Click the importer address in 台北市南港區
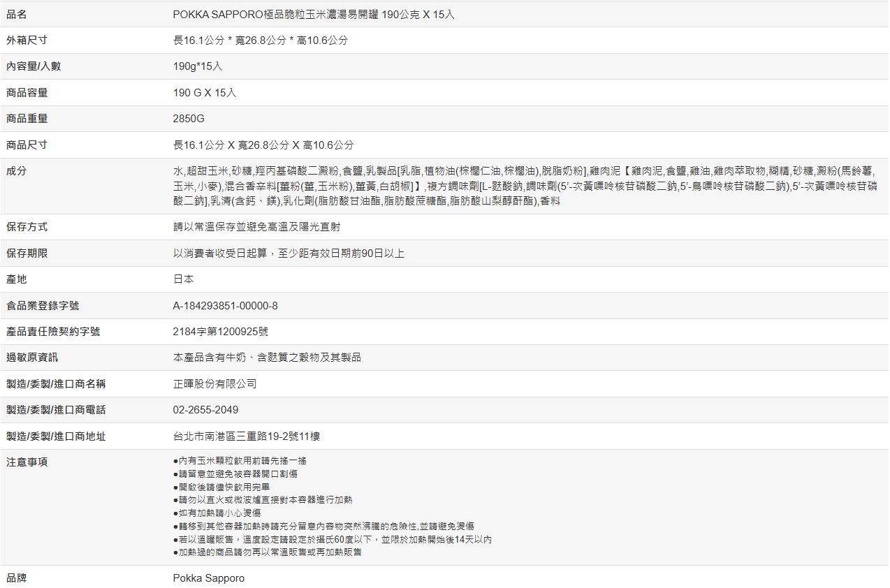The width and height of the screenshot is (890, 588). (x=247, y=436)
